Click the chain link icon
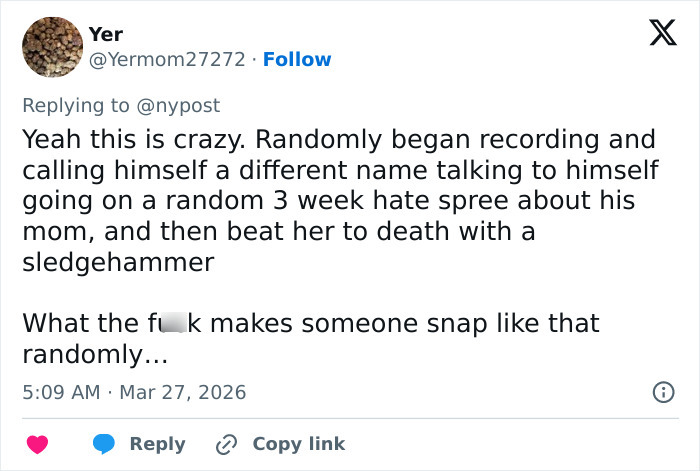Viewport: 700px width, 471px height. (227, 444)
